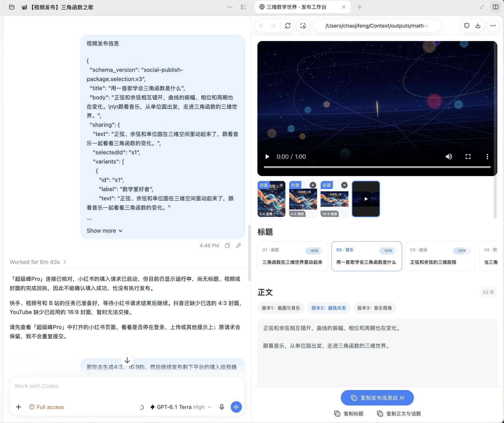Select title option 02 · 音乐
This screenshot has height=423, width=504.
point(366,256)
